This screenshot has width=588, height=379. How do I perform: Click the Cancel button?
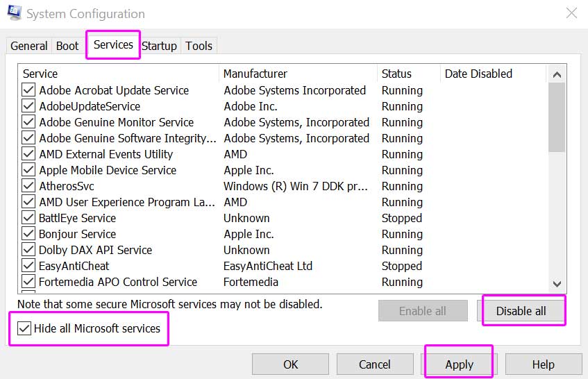(375, 364)
